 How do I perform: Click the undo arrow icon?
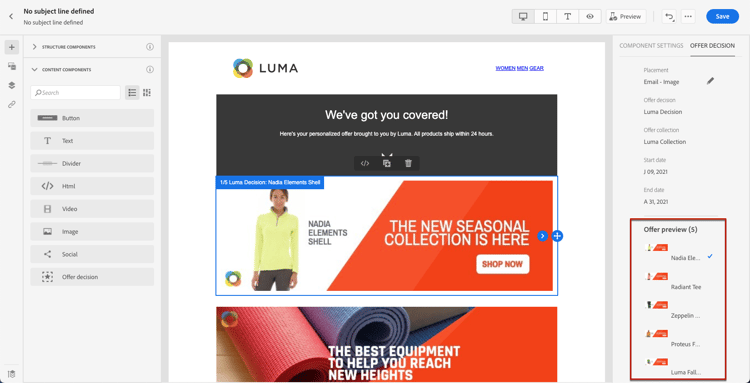click(x=669, y=16)
